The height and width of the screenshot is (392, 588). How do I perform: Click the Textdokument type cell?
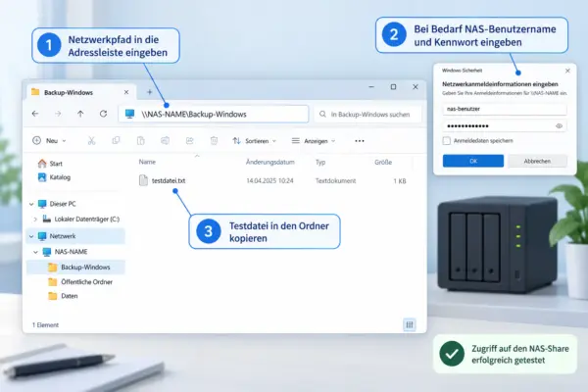tap(335, 180)
